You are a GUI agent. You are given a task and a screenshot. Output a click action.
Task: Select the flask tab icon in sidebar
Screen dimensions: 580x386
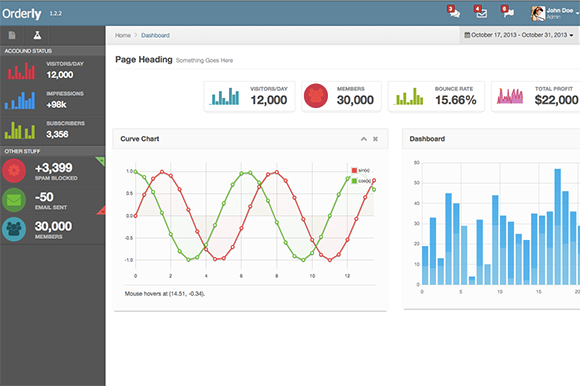[x=37, y=35]
